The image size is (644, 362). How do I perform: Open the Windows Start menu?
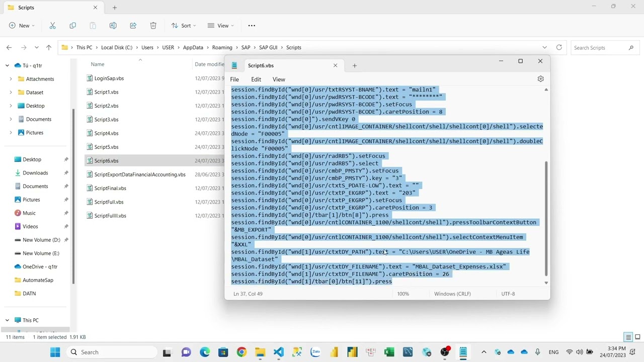click(x=55, y=352)
